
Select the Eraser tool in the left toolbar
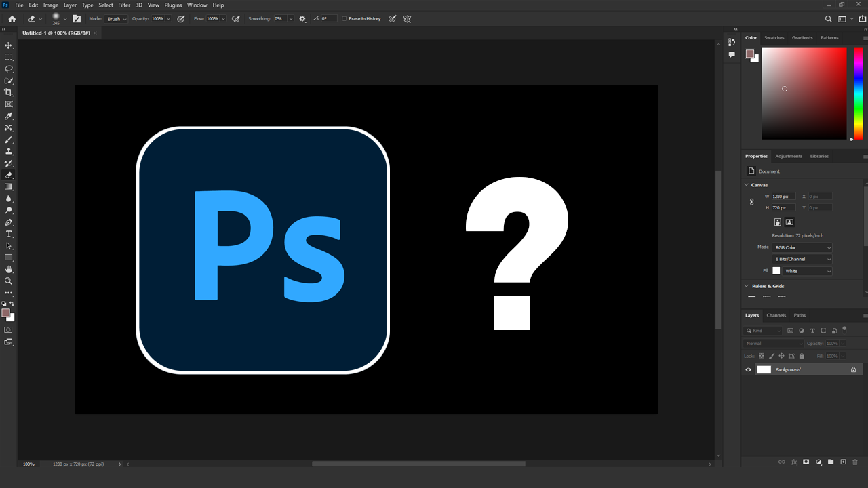click(x=9, y=175)
